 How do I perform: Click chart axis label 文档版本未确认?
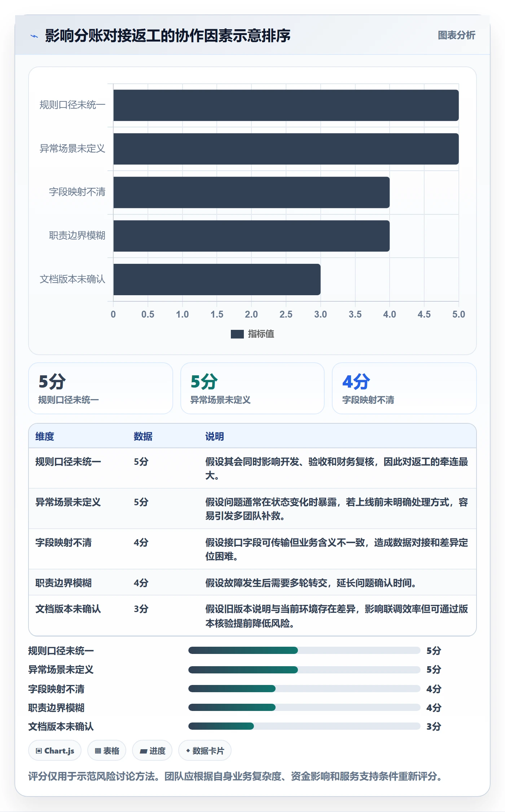pos(72,279)
